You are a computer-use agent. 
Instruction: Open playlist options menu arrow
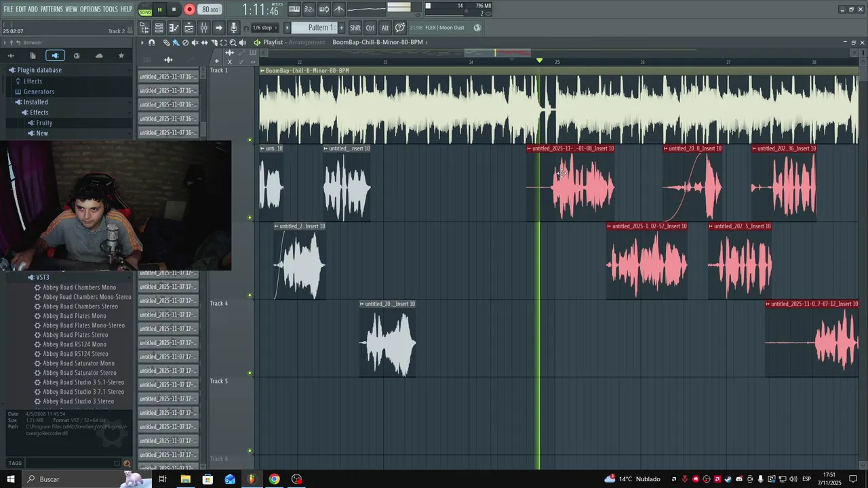(x=142, y=43)
